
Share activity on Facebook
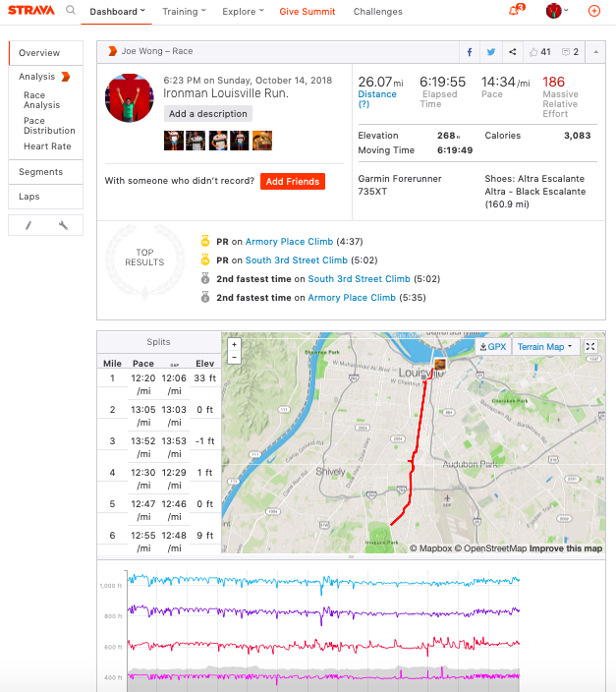[470, 51]
